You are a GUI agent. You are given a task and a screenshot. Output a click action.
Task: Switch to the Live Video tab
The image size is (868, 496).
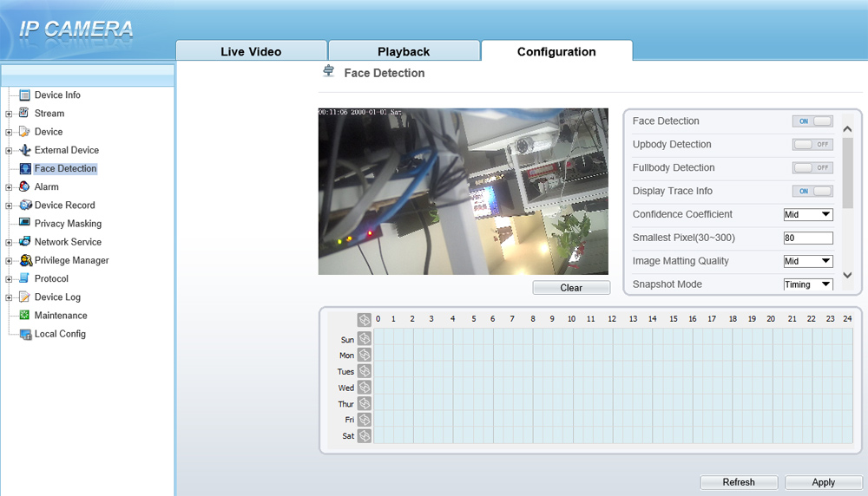252,51
